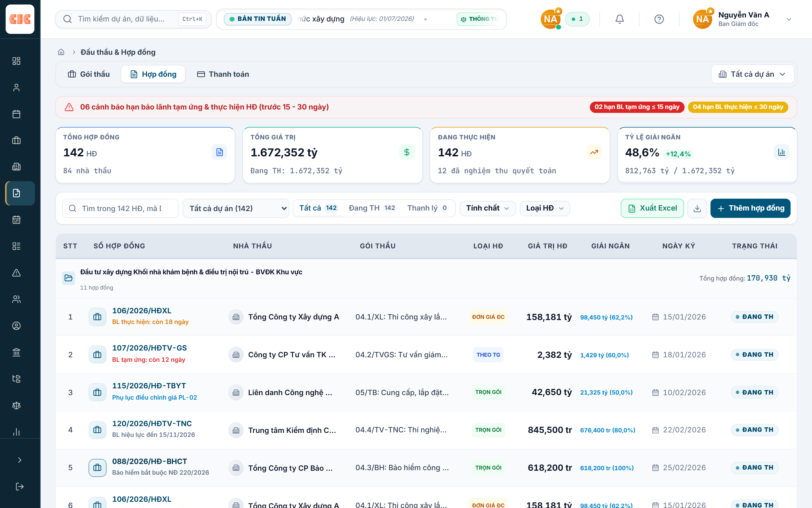Filter by Đang TH 142 segment
Screen dimensions: 812x508
point(372,208)
